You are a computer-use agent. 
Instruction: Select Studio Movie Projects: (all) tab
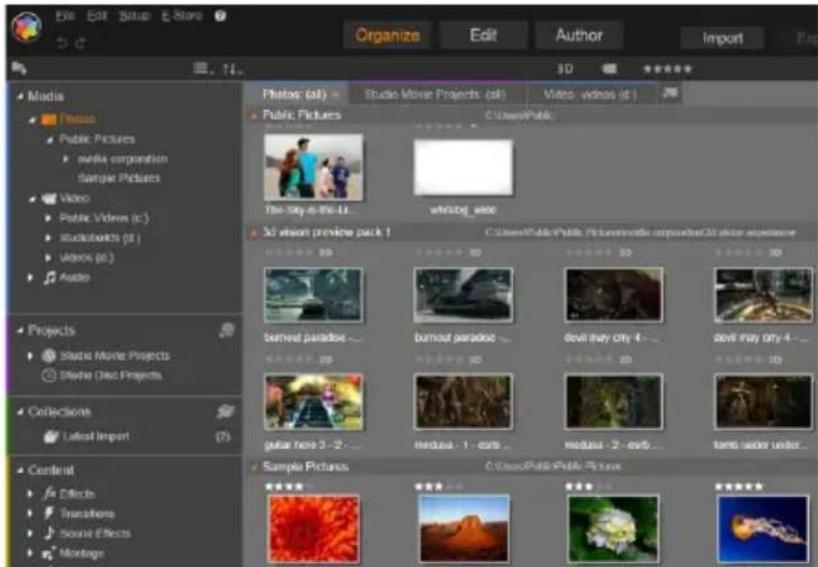pyautogui.click(x=435, y=94)
